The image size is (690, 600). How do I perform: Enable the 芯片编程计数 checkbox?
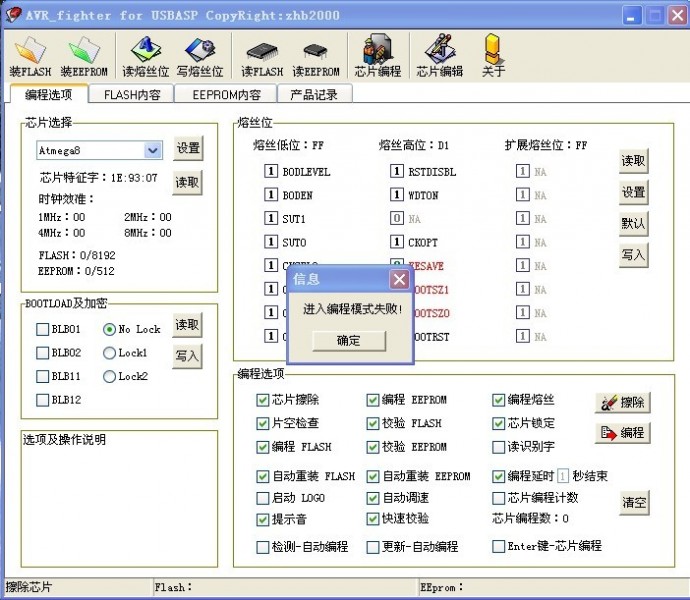point(499,498)
